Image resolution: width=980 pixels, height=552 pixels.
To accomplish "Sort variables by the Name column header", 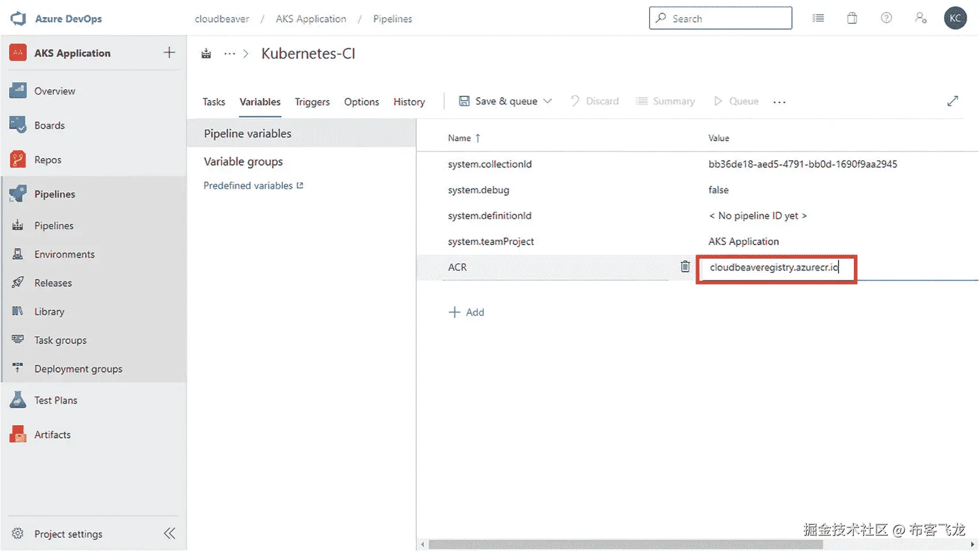I will tap(464, 138).
